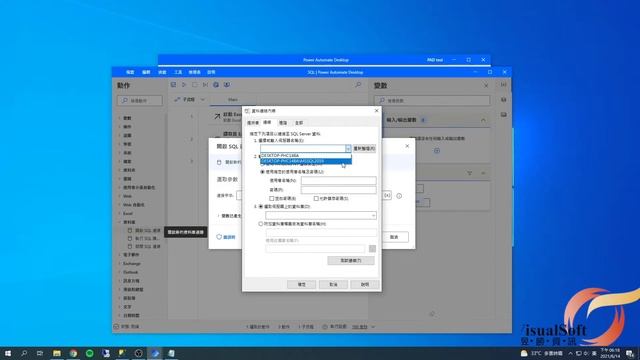640x360 pixels.
Task: Click the refresh button beside server name
Action: [x=364, y=149]
